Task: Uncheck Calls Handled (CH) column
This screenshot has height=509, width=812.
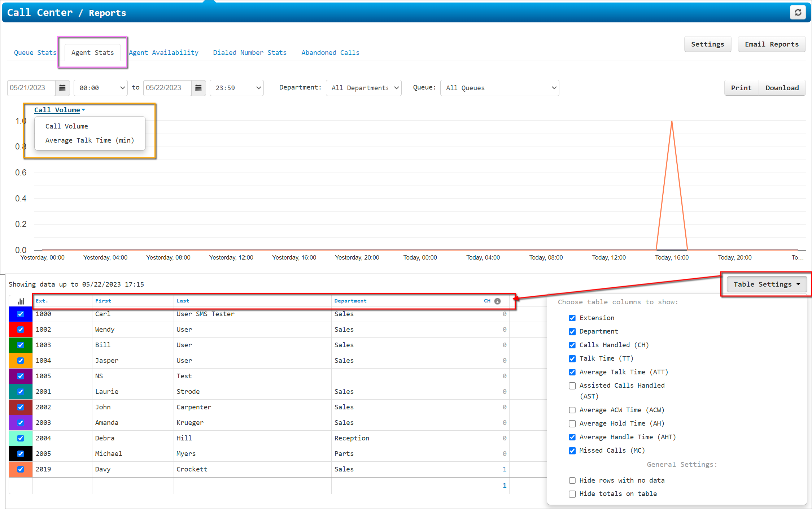Action: click(x=572, y=345)
